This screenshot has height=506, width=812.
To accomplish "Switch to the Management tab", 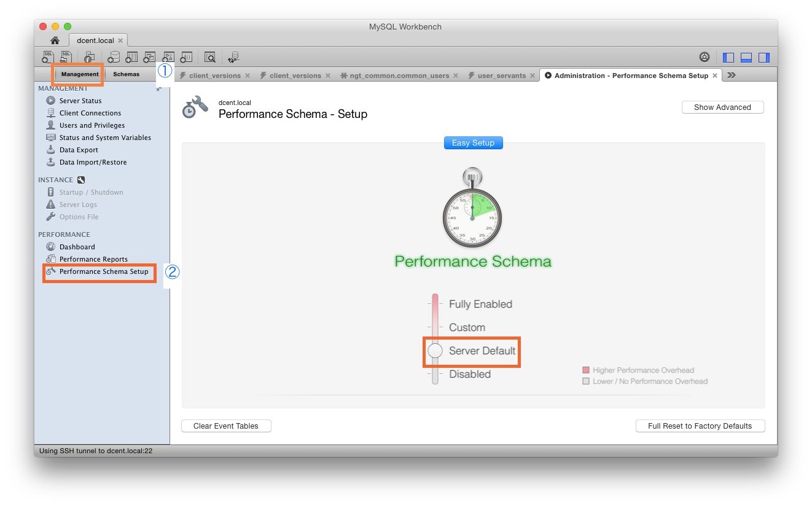I will (80, 74).
